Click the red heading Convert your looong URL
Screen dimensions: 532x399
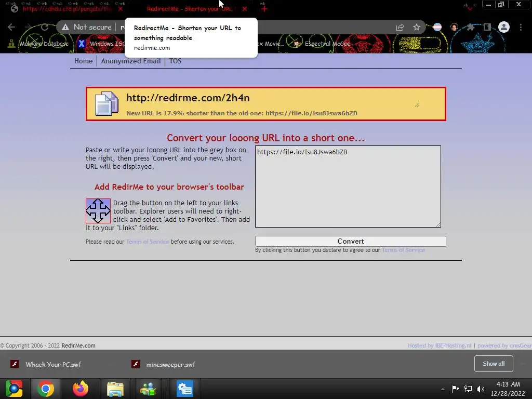265,138
